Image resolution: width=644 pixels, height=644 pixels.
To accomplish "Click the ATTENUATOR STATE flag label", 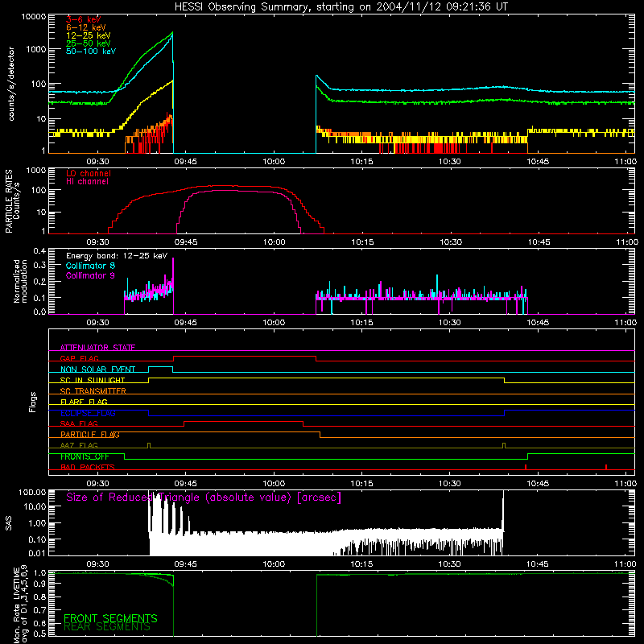I will 97,348.
